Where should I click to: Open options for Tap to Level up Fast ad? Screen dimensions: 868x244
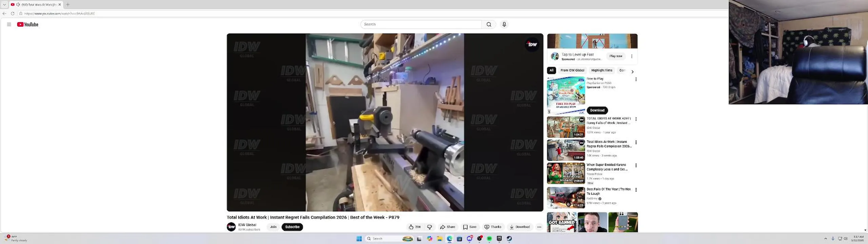coord(632,56)
